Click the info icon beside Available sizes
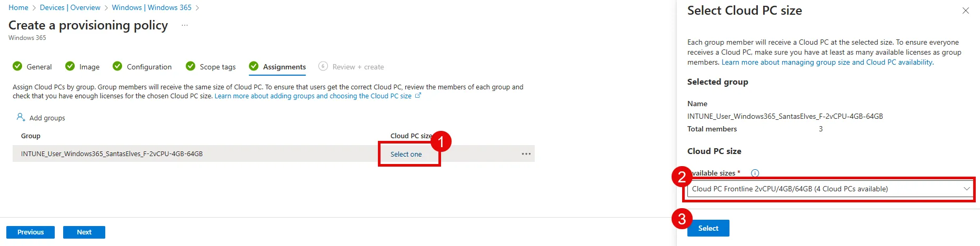The width and height of the screenshot is (980, 246). pyautogui.click(x=755, y=173)
